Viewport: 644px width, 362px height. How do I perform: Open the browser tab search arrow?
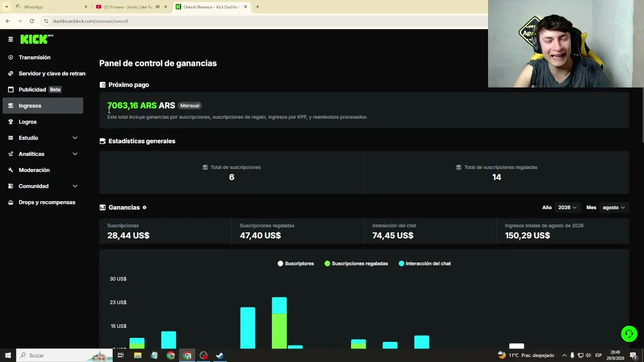click(x=7, y=7)
